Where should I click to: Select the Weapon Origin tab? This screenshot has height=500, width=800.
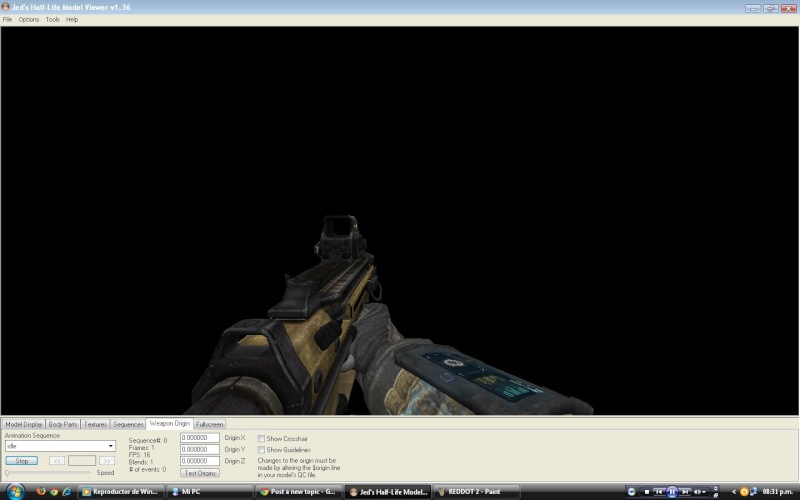click(x=169, y=423)
